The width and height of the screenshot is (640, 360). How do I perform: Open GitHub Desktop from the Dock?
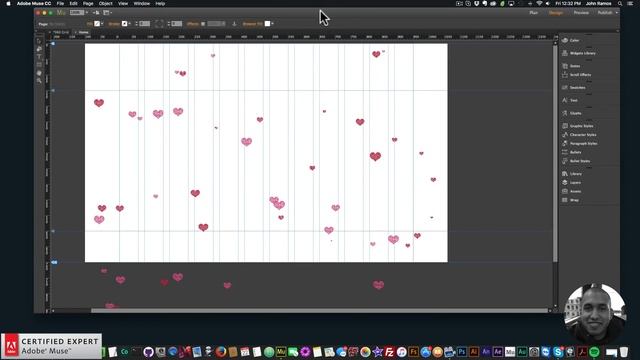pyautogui.click(x=148, y=351)
